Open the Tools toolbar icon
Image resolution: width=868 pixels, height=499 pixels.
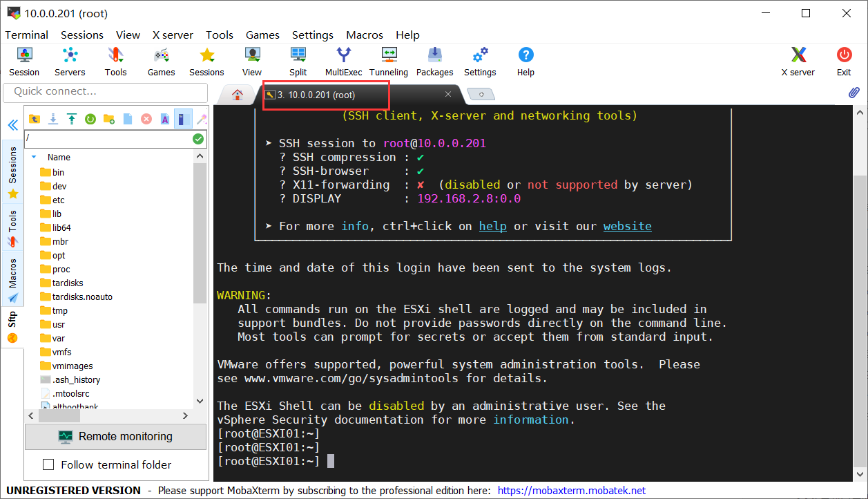[x=116, y=62]
